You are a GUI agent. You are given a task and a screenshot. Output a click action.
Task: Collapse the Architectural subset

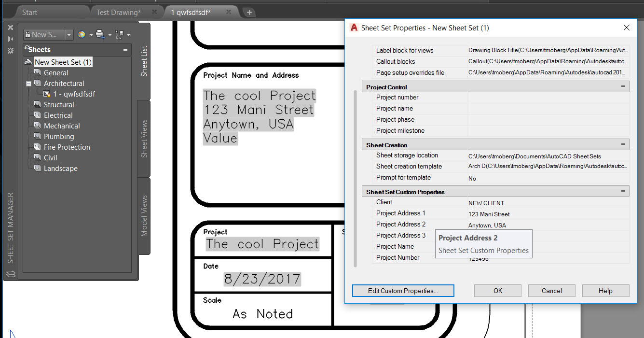(27, 83)
